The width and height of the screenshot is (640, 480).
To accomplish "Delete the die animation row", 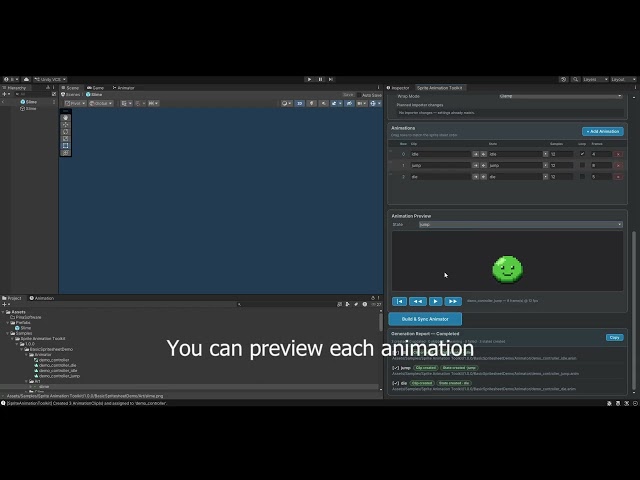I will (618, 177).
